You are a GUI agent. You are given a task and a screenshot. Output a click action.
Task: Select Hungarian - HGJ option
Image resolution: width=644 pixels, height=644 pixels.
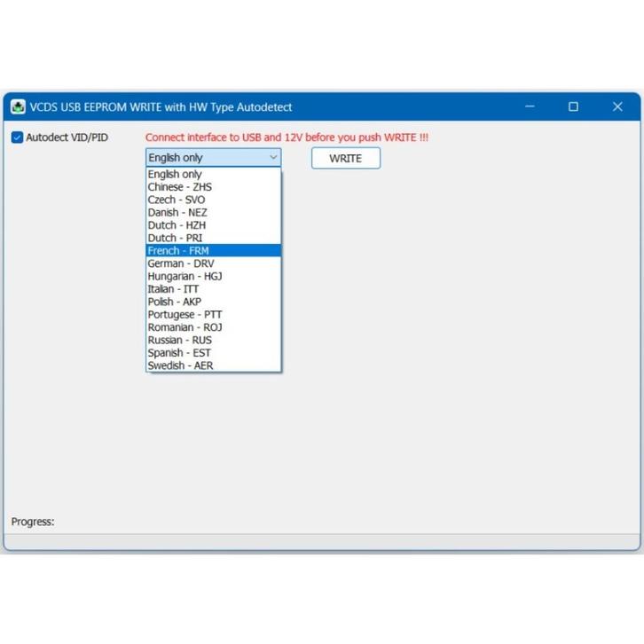coord(185,276)
